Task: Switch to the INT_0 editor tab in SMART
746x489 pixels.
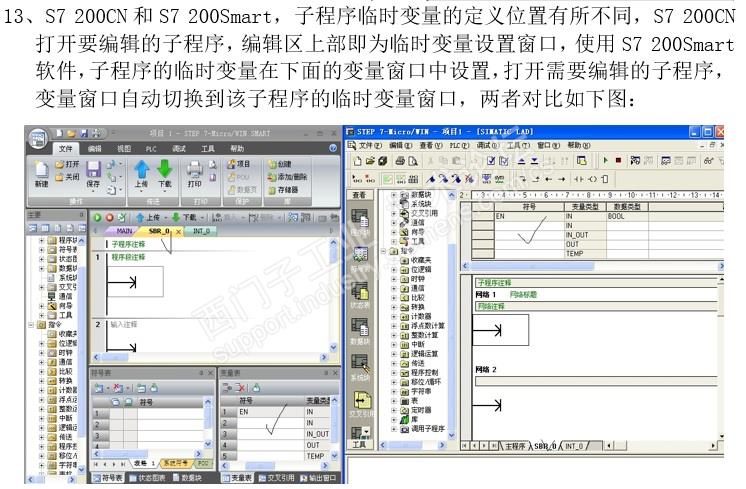Action: pos(201,231)
